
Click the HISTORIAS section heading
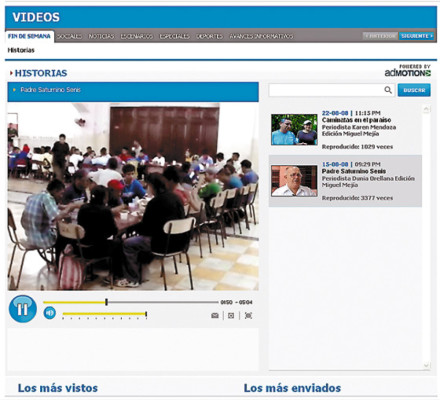[41, 73]
